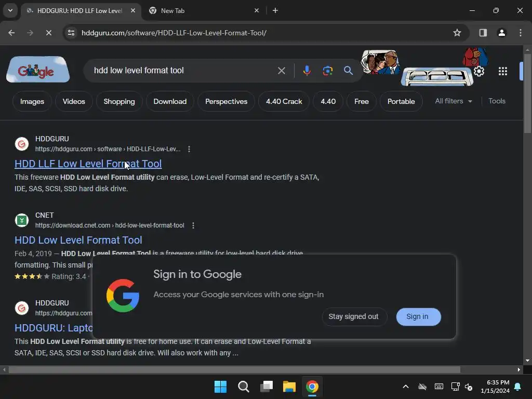Select the Download filter chip
Viewport: 532px width, 399px height.
pos(170,101)
